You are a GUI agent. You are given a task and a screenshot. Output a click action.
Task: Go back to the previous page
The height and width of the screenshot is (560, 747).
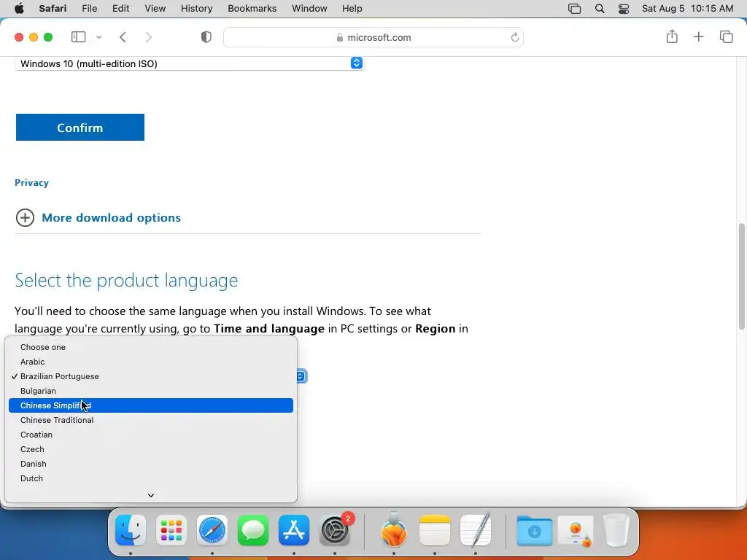click(x=123, y=37)
